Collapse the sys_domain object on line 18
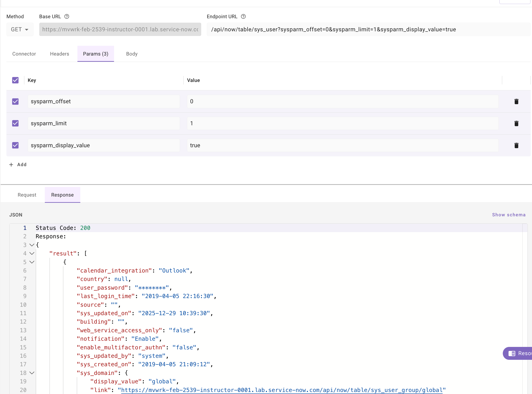This screenshot has height=394, width=532. [32, 373]
